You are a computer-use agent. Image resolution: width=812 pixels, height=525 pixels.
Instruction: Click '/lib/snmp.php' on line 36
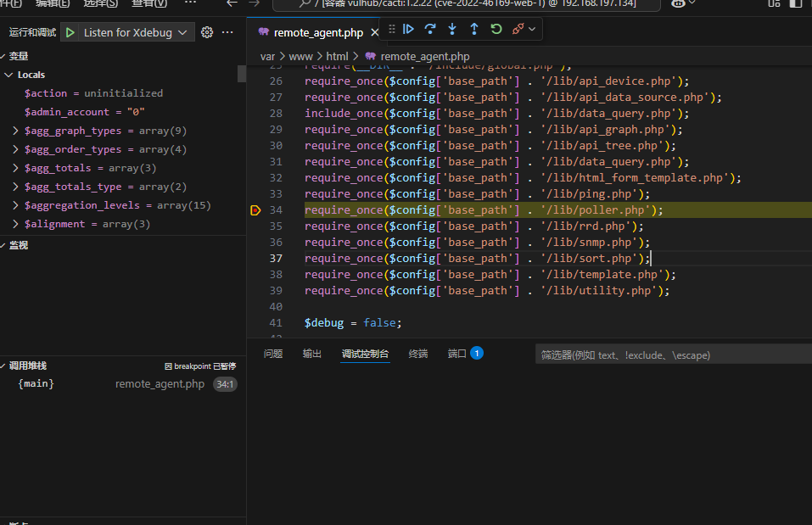coord(590,243)
